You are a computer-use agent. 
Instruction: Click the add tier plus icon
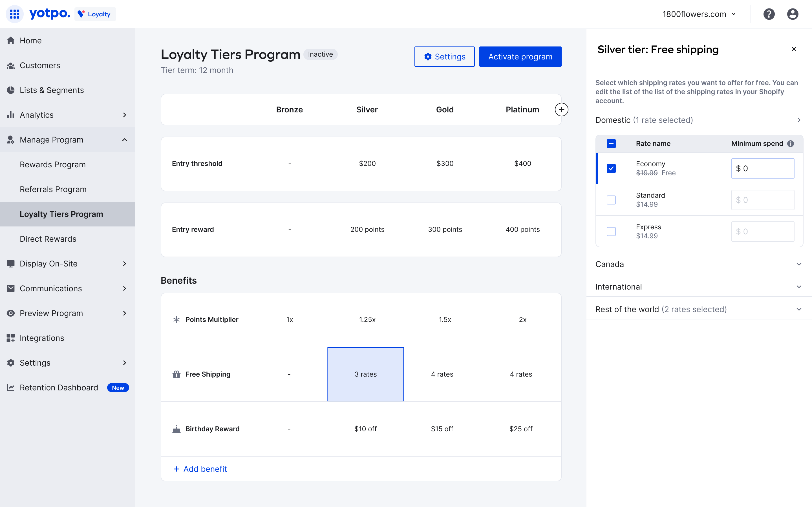(561, 110)
